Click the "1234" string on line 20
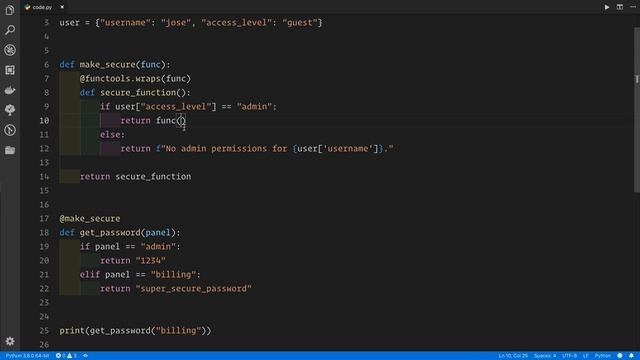This screenshot has width=640, height=360. (x=151, y=260)
